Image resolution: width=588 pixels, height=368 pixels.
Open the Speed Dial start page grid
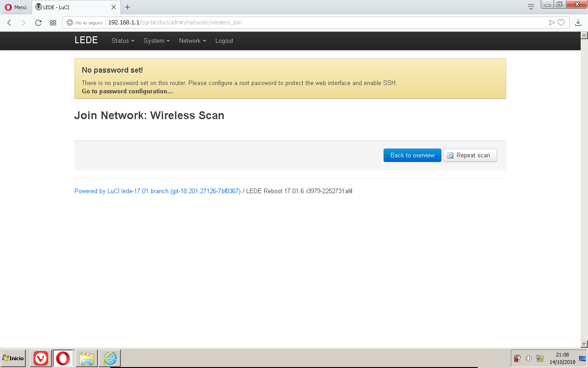53,23
